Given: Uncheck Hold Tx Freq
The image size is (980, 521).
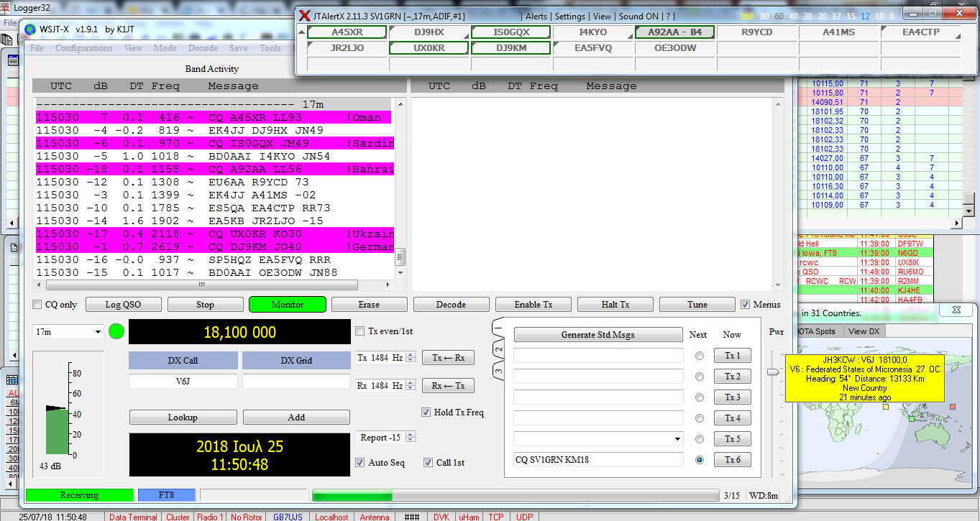Looking at the screenshot, I should pyautogui.click(x=426, y=412).
